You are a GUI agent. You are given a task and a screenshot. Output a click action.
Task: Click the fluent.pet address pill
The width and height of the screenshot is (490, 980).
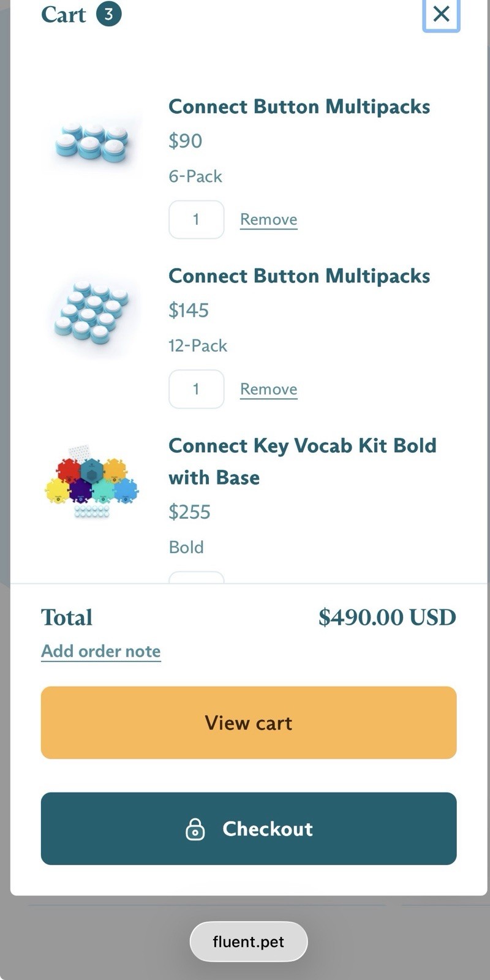[x=248, y=941]
